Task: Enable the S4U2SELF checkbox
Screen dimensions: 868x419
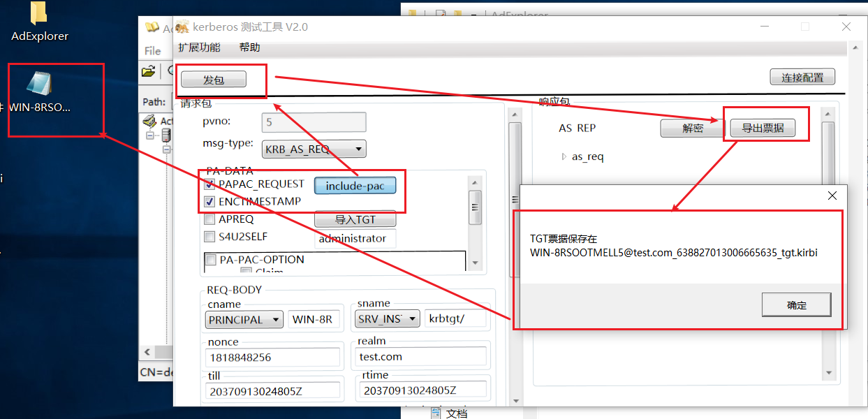Action: 209,237
